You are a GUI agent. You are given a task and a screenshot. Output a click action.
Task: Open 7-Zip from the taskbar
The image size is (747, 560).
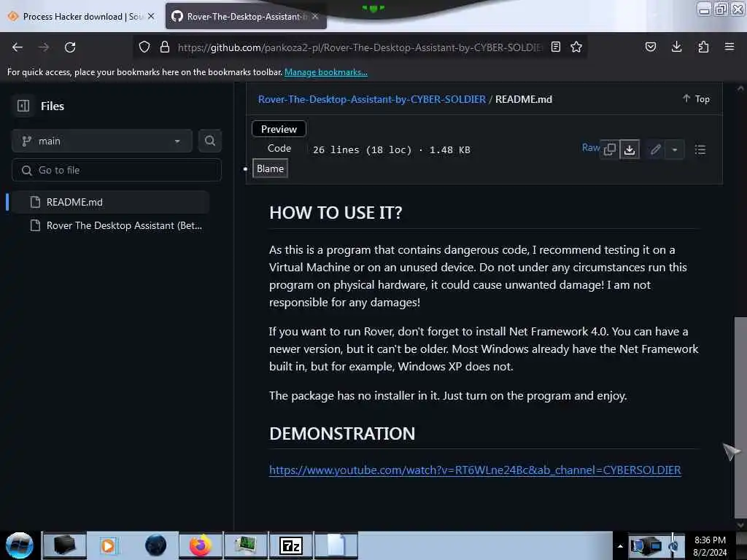tap(291, 545)
